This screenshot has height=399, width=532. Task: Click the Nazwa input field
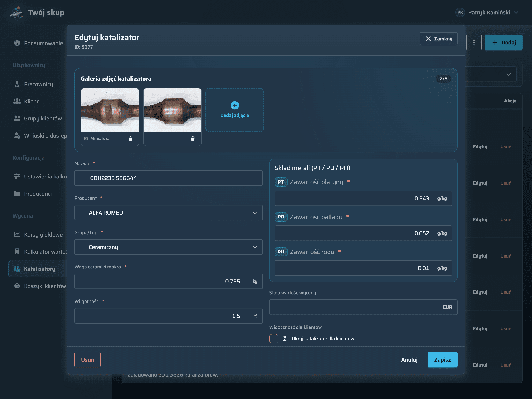coord(168,178)
